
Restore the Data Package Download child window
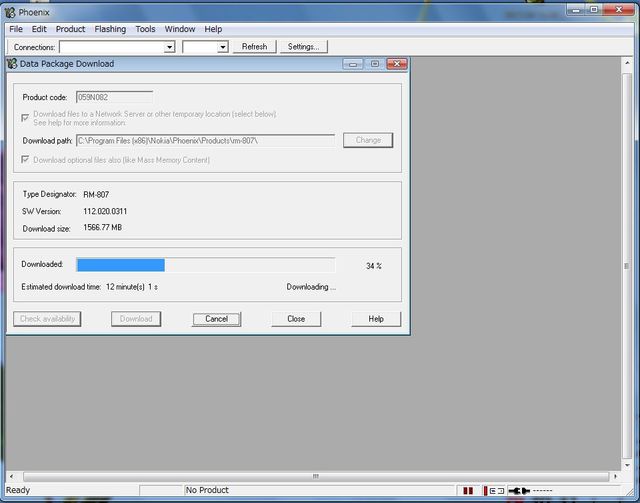[374, 64]
